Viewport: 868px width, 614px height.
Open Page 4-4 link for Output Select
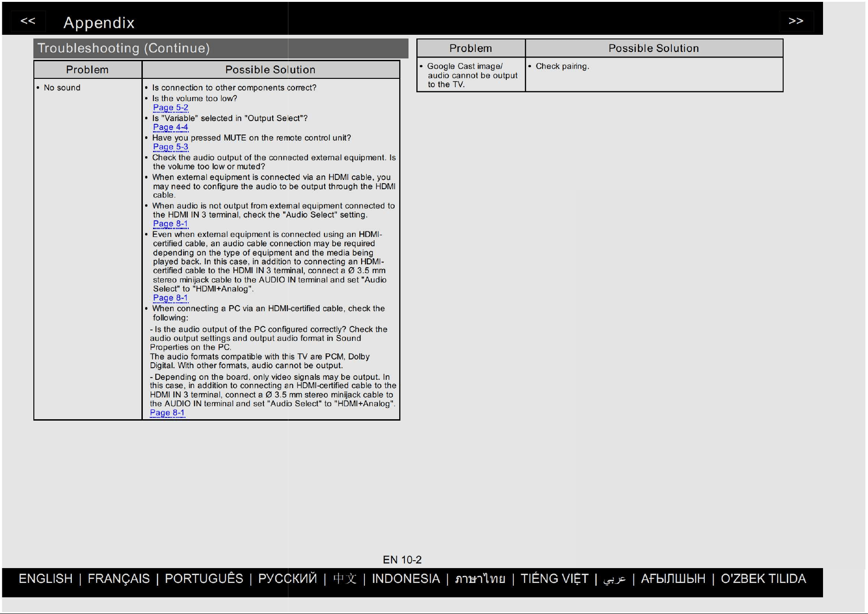tap(171, 127)
